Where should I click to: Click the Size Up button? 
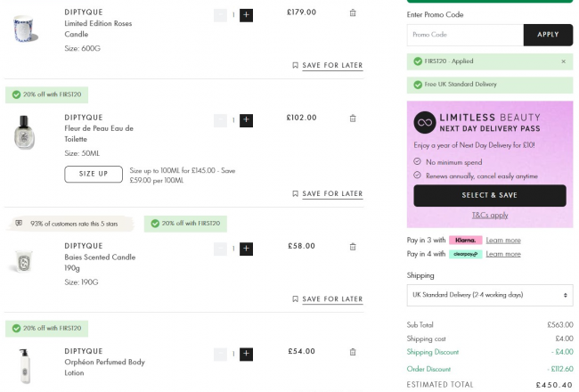(94, 174)
